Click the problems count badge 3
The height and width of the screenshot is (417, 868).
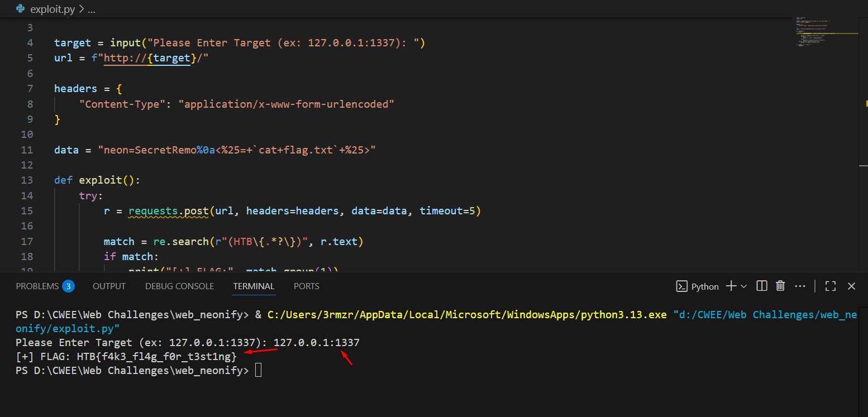tap(68, 286)
